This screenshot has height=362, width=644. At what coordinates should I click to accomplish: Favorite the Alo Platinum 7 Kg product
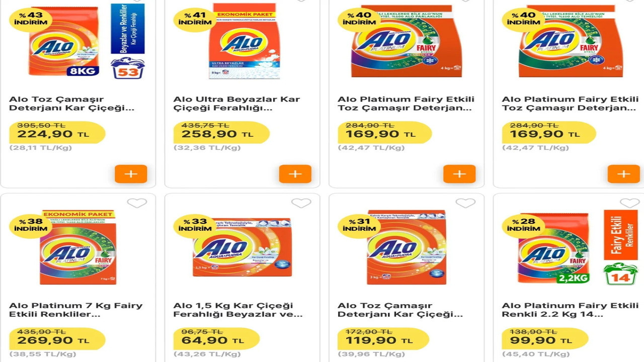[x=137, y=203]
